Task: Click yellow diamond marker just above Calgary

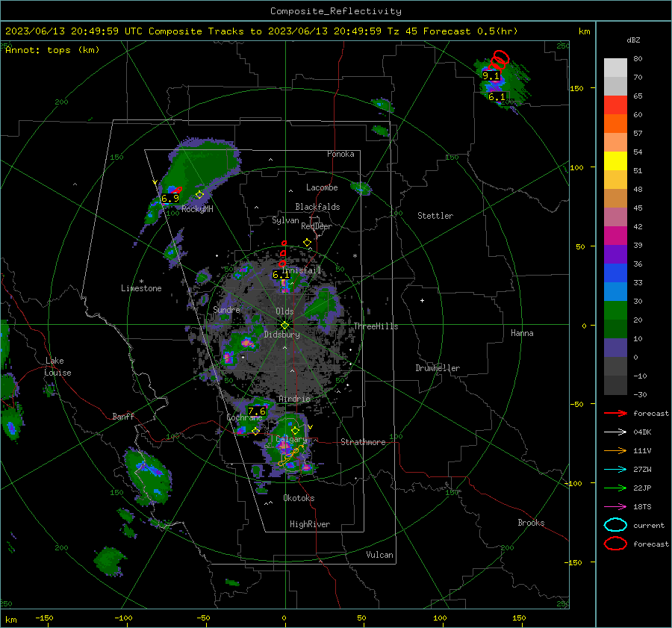Action: 295,430
